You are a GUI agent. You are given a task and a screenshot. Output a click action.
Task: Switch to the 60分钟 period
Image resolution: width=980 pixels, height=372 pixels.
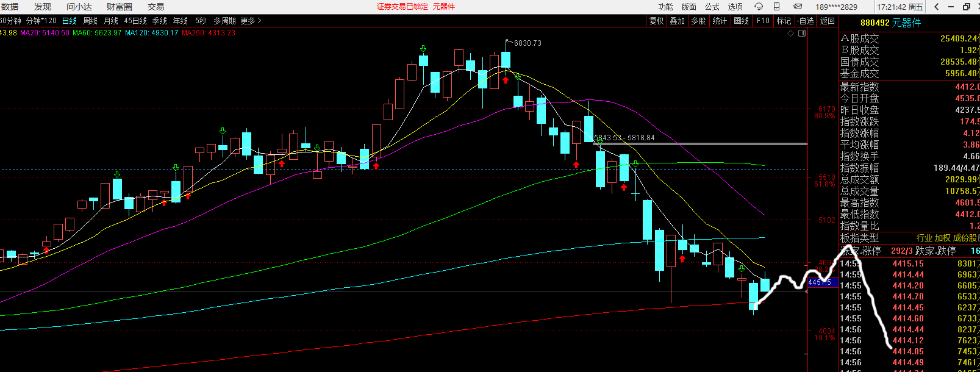[x=10, y=21]
